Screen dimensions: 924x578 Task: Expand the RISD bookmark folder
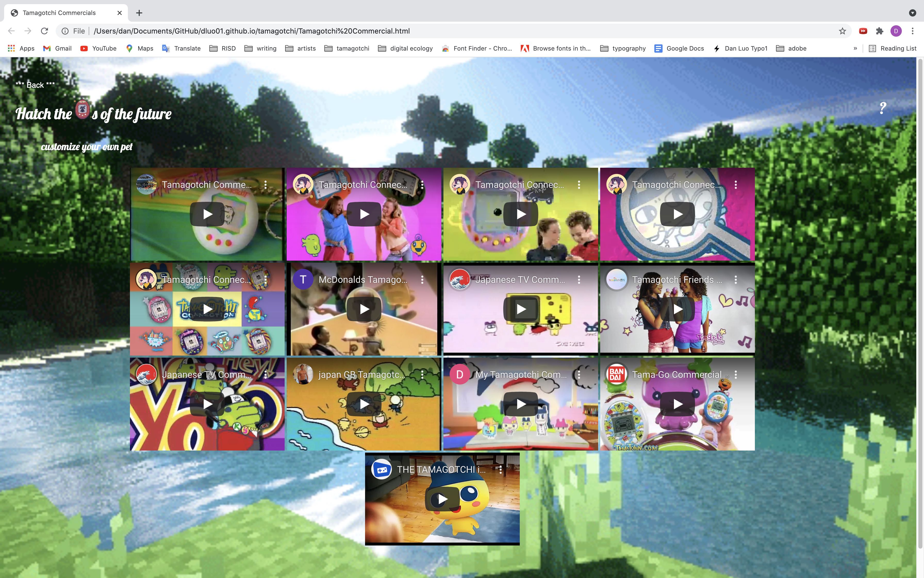click(222, 49)
